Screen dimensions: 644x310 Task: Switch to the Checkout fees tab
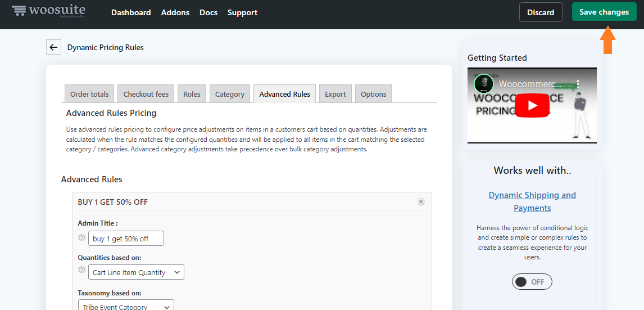[146, 94]
